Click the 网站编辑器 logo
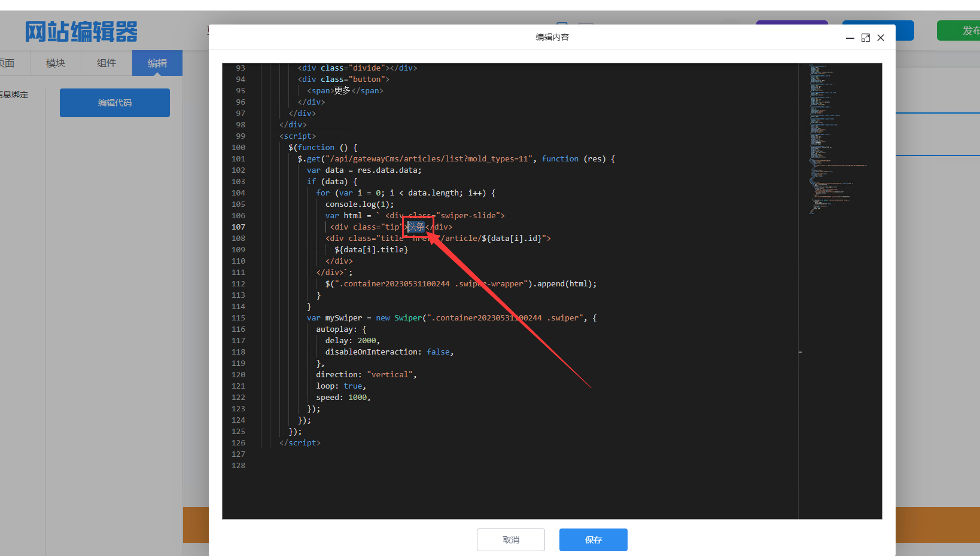Viewport: 980px width, 556px height. click(x=81, y=32)
